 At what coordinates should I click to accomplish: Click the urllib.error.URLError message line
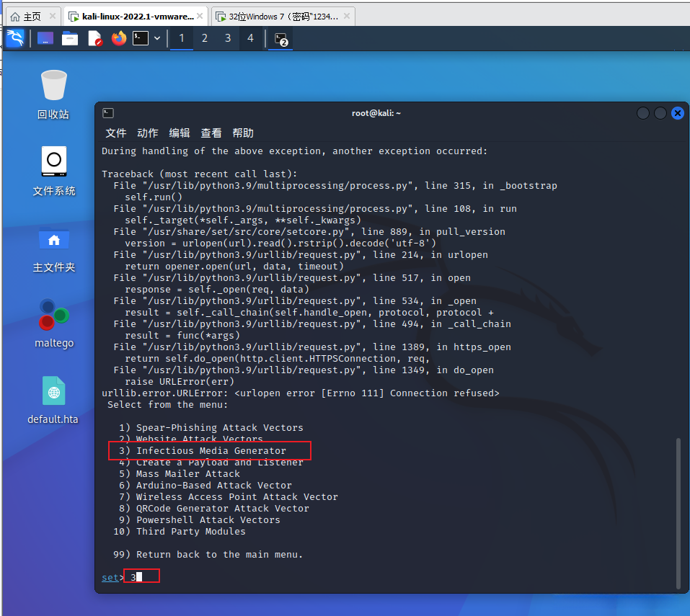point(301,393)
